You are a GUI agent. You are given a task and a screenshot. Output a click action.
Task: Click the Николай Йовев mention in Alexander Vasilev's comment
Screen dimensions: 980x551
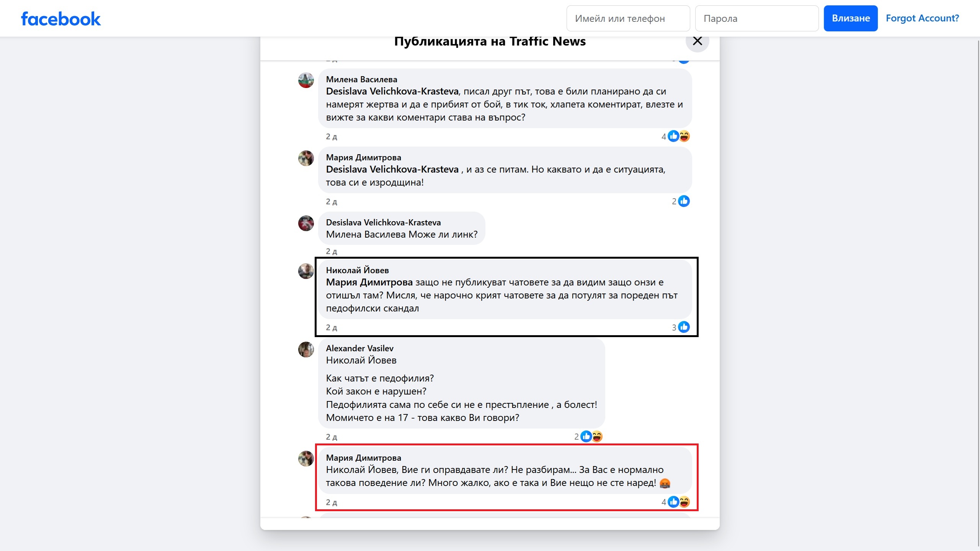[361, 360]
